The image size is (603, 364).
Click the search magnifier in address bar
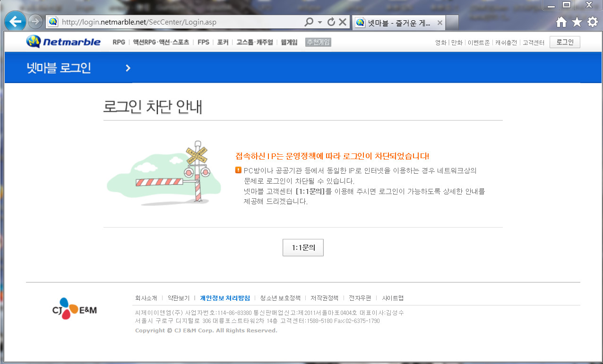click(309, 22)
